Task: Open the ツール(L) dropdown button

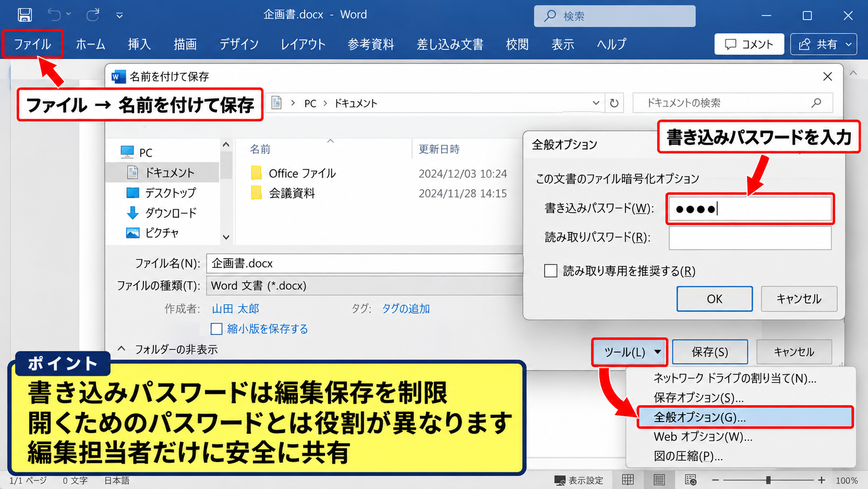Action: pos(630,352)
